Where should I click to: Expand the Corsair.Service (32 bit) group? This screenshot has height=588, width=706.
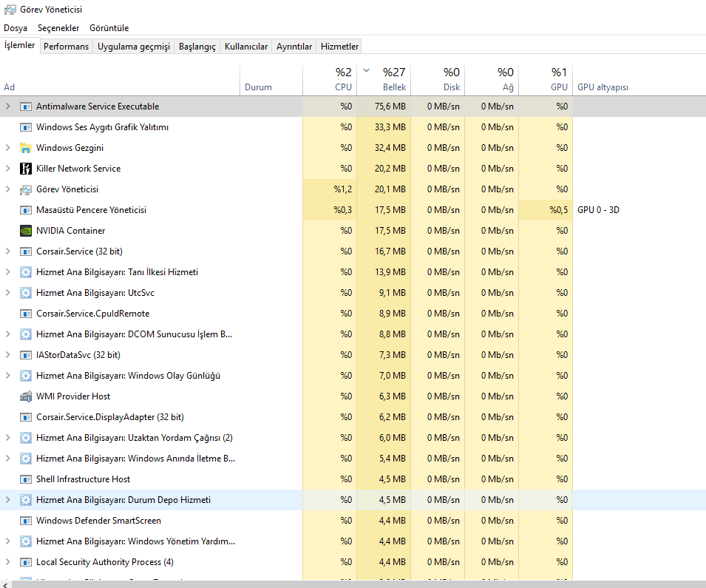tap(7, 252)
